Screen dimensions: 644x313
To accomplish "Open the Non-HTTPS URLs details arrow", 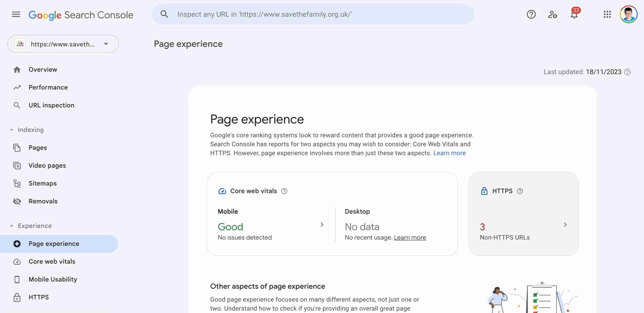I will pos(565,225).
